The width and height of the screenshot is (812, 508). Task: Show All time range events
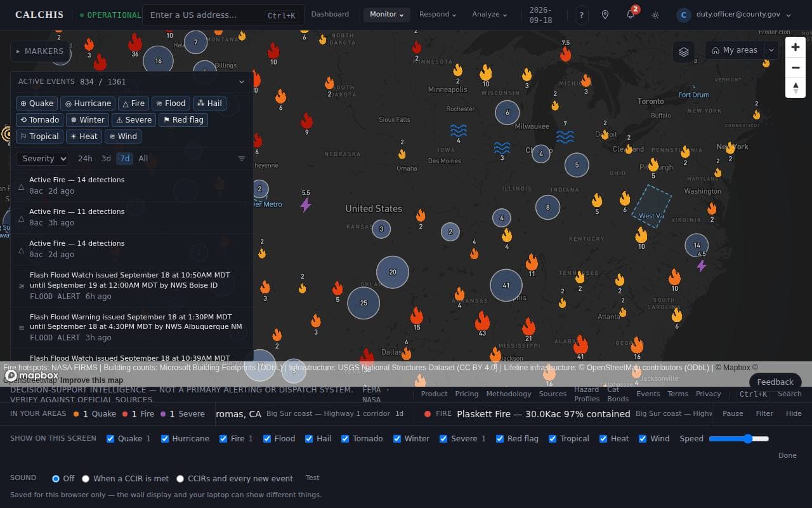[x=143, y=159]
